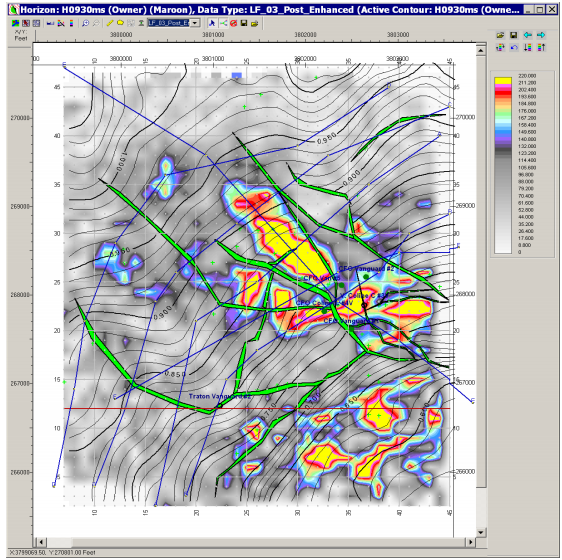
Task: Click the greyed-out grid icon beside the polygon tool
Action: tap(131, 23)
